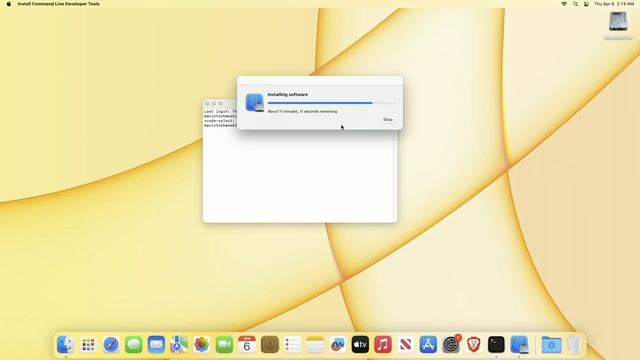Click the Stop button in the installer dialog
The width and height of the screenshot is (640, 360).
(x=387, y=120)
